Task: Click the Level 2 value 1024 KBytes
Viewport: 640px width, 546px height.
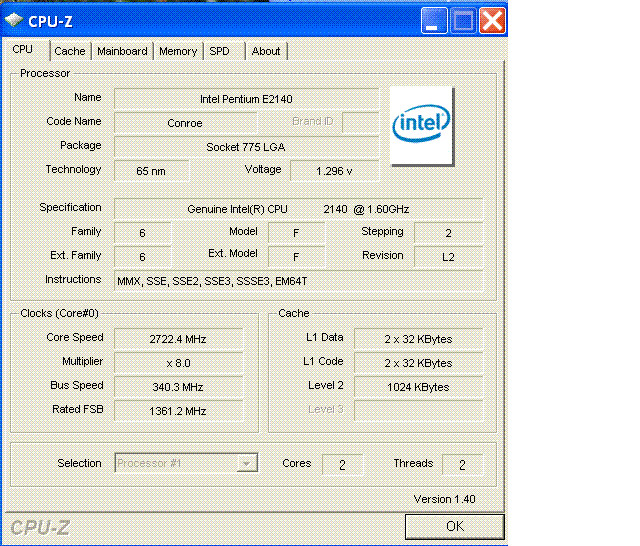Action: pyautogui.click(x=418, y=387)
